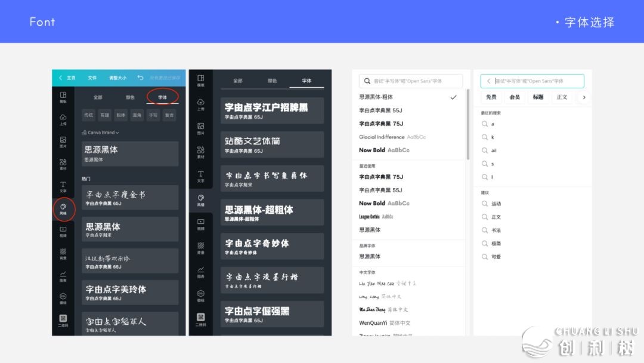
Task: Enable the 会员 member filter chip
Action: (x=515, y=97)
